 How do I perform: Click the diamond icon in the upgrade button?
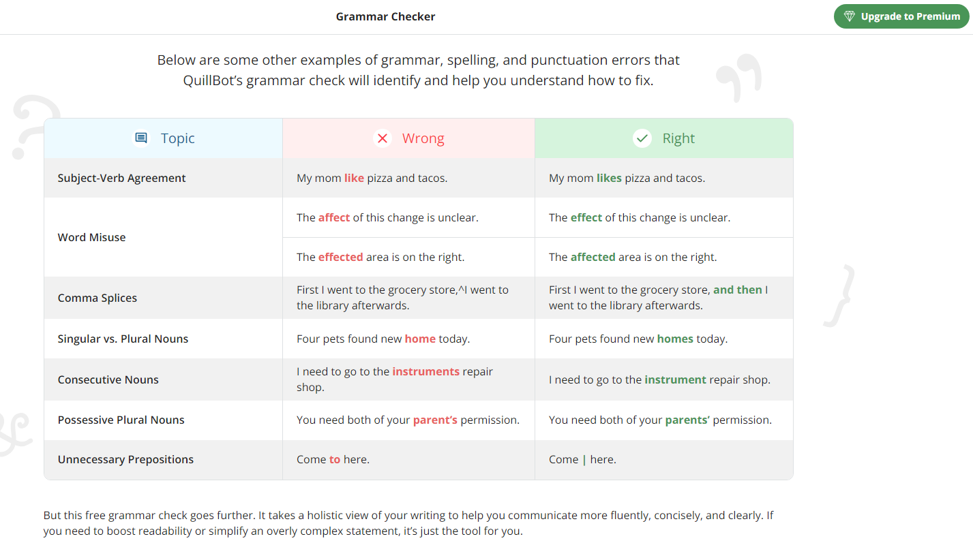tap(849, 16)
